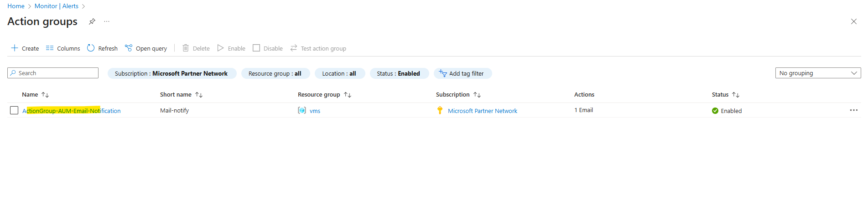Screen dimensions: 868x200
Task: Select the ActionGroup-AUM-Email-Notification row checkbox
Action: point(14,110)
